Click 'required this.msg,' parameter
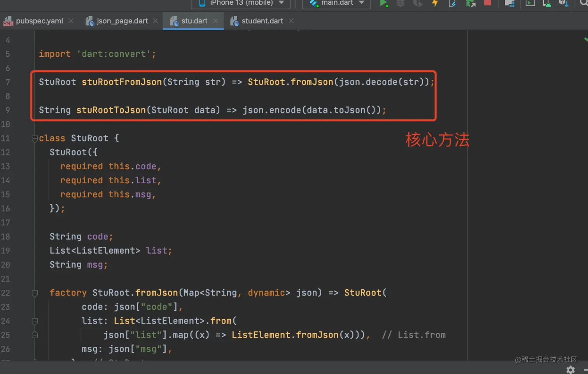Image resolution: width=588 pixels, height=374 pixels. click(x=108, y=194)
